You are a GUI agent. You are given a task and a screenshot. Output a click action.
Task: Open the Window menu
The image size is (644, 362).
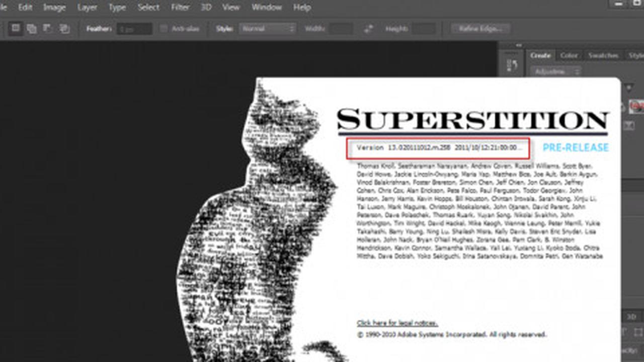[x=267, y=8]
